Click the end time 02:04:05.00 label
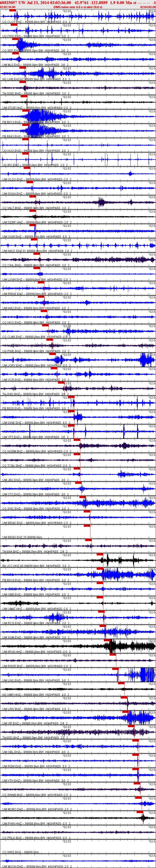 tap(148, 7)
